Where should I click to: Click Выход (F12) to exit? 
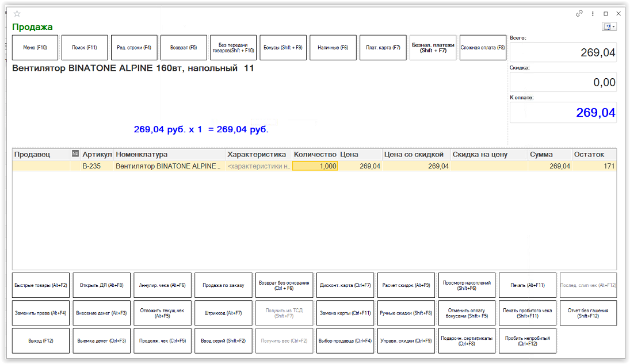(x=41, y=340)
